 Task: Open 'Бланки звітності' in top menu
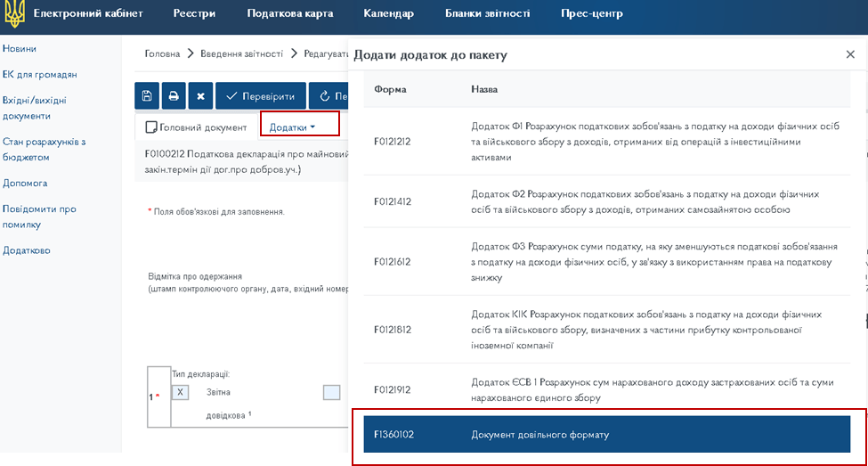487,14
